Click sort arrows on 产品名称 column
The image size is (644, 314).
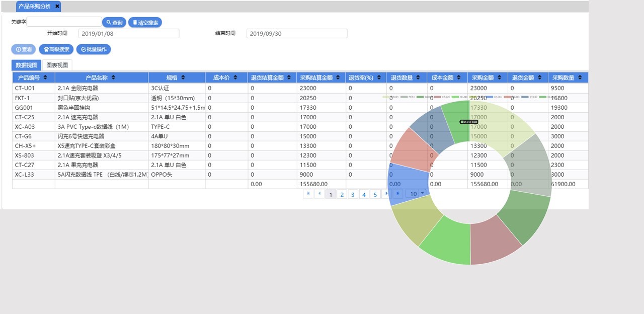[113, 77]
